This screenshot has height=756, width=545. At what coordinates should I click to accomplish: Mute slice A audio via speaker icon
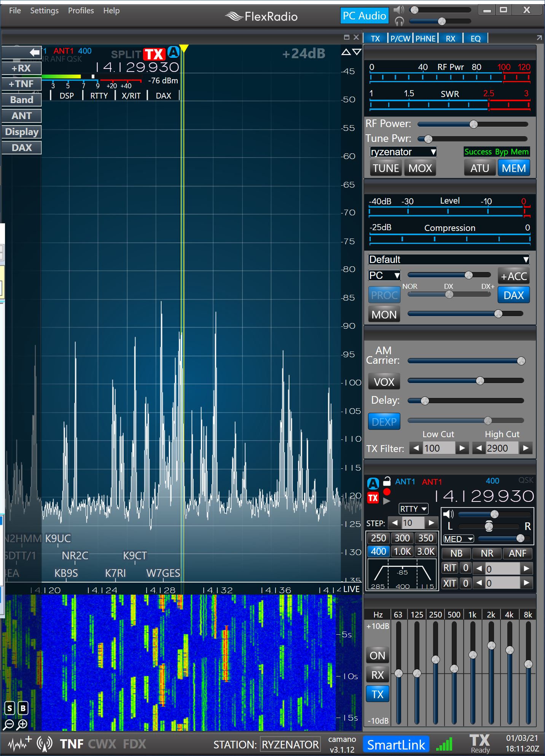(449, 514)
